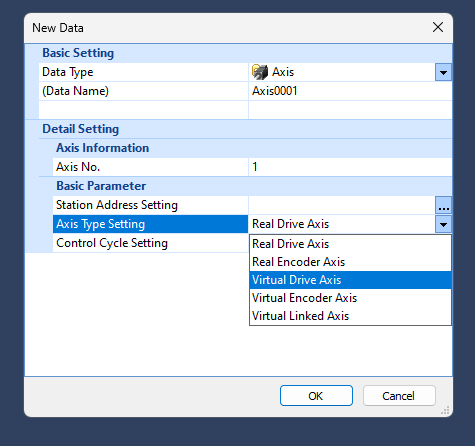Confirm the dialog with OK

click(x=316, y=396)
